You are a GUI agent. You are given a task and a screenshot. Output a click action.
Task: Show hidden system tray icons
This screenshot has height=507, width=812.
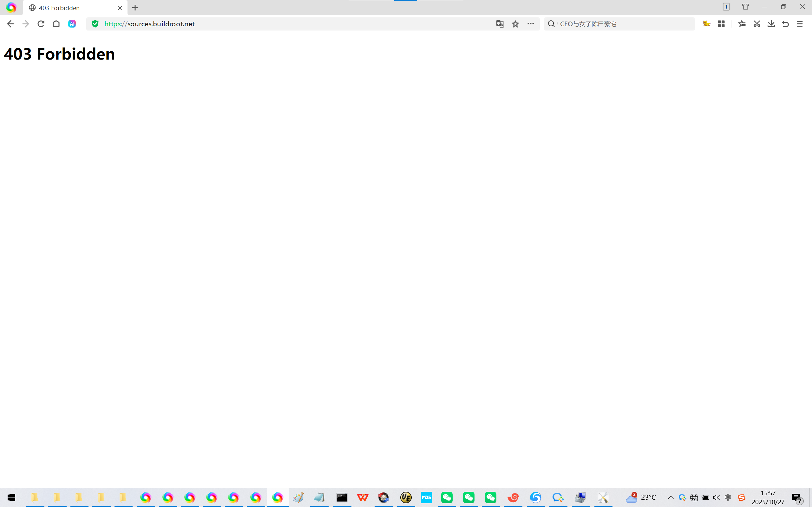671,497
